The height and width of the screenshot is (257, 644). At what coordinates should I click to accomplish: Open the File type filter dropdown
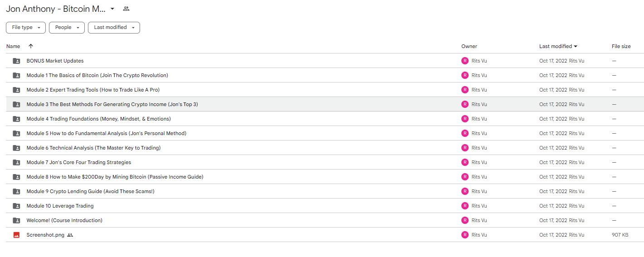point(26,28)
